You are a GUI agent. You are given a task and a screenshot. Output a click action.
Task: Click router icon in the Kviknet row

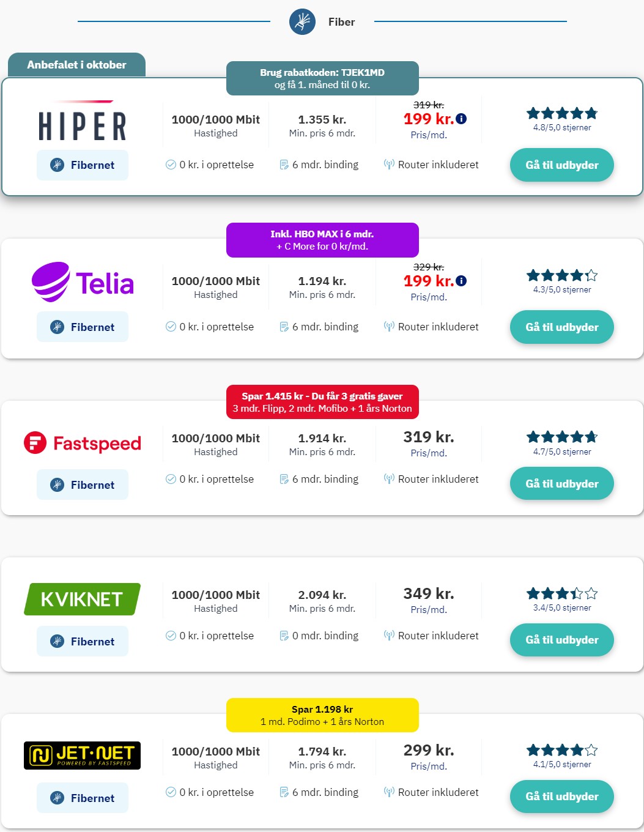point(389,636)
